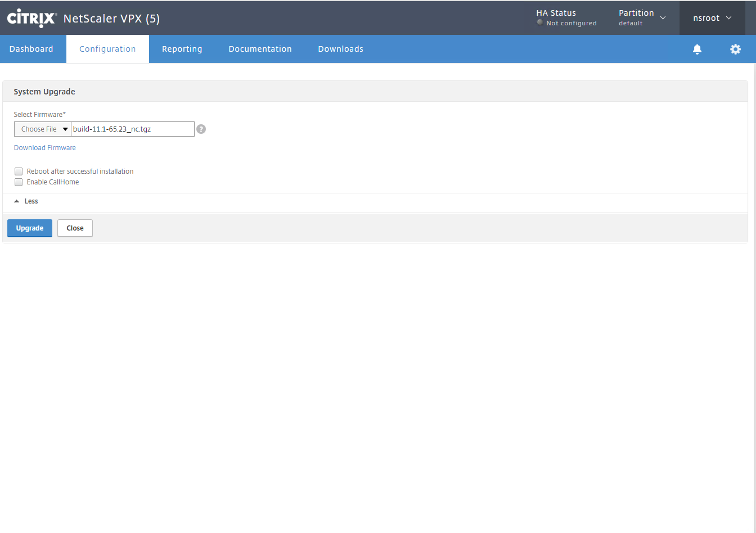756x533 pixels.
Task: Click the System Upgrade heading
Action: [x=44, y=92]
